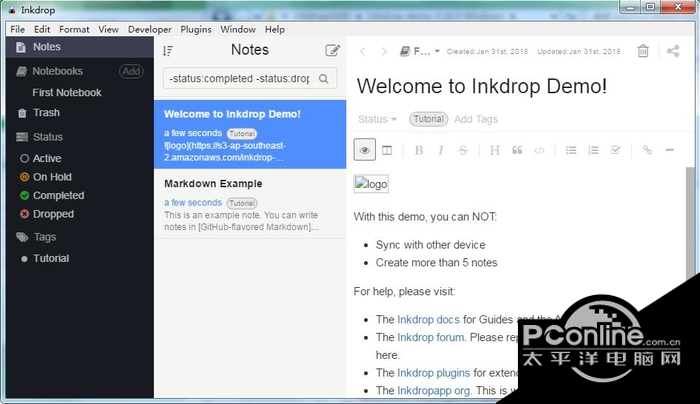Click the broken logo image

[x=371, y=184]
